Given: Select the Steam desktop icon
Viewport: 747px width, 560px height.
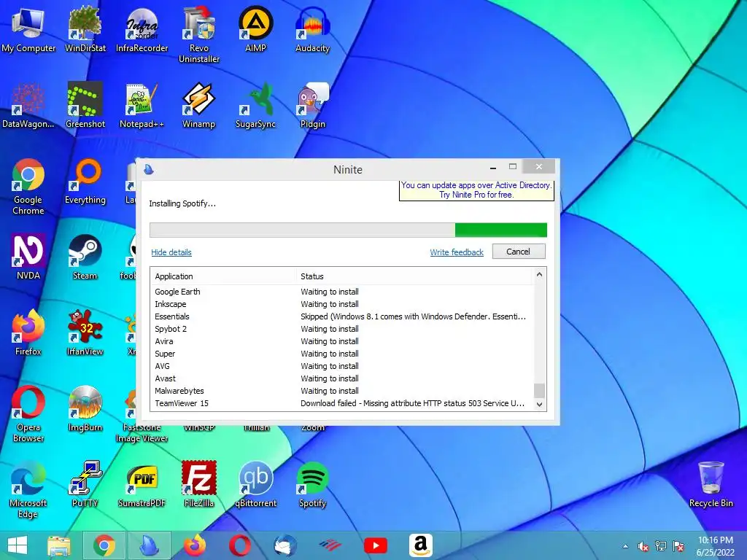Looking at the screenshot, I should click(x=85, y=257).
